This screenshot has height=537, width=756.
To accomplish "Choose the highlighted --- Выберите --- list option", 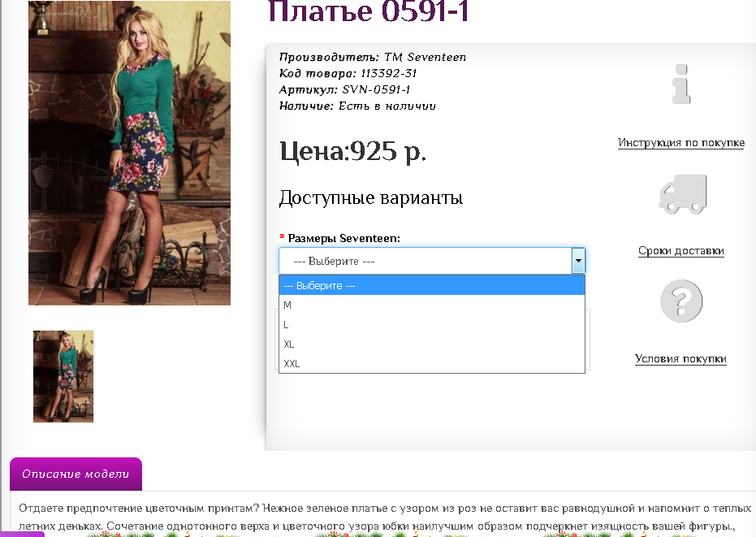I will tap(431, 286).
